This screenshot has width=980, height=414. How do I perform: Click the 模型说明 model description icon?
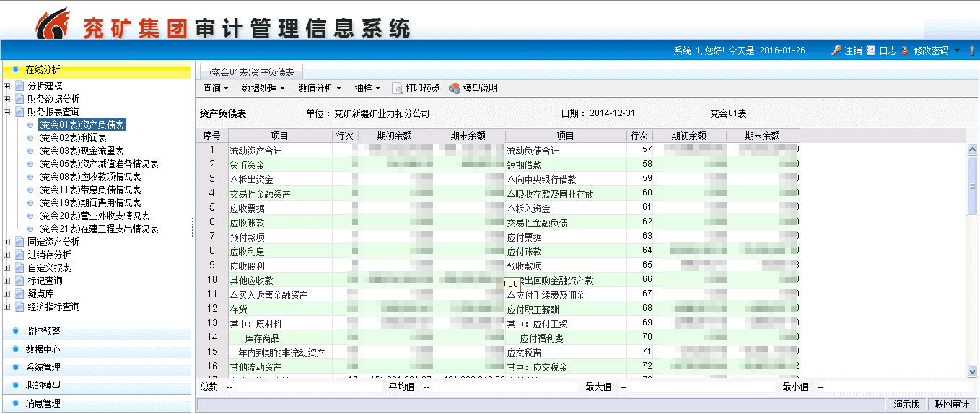click(x=454, y=88)
